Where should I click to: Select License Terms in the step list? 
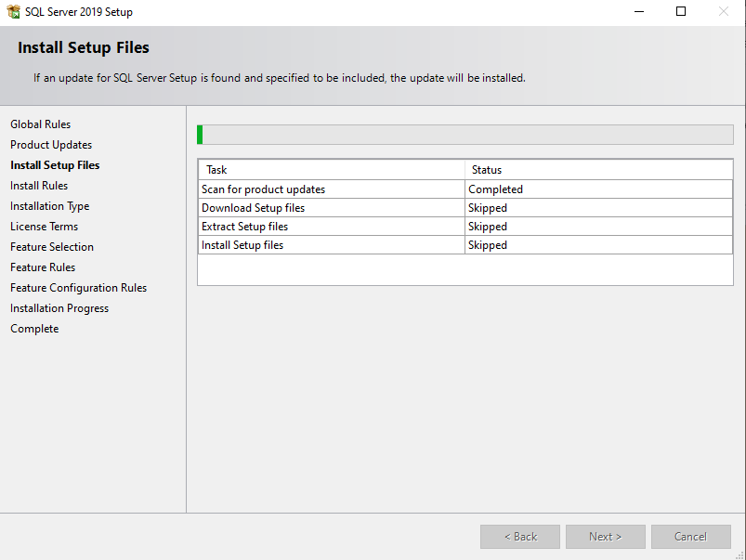point(44,227)
